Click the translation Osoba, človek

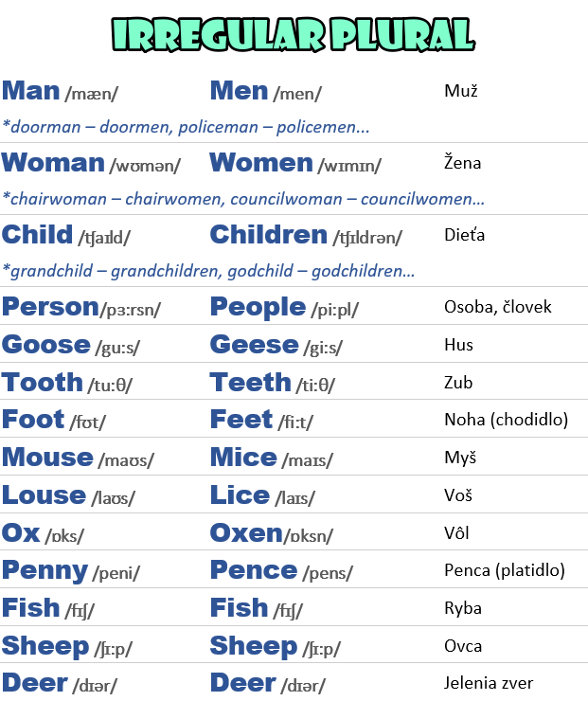(497, 307)
